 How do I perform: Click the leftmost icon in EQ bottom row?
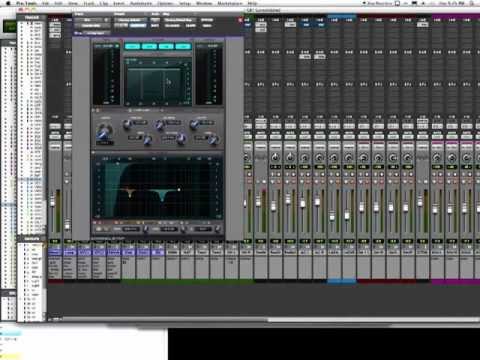pos(99,229)
